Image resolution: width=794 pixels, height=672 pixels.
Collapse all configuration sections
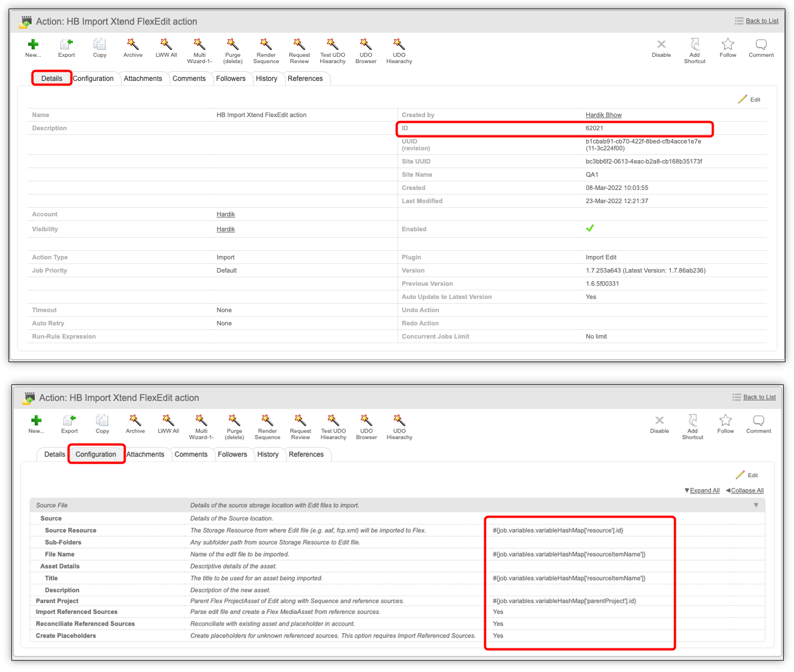click(747, 491)
